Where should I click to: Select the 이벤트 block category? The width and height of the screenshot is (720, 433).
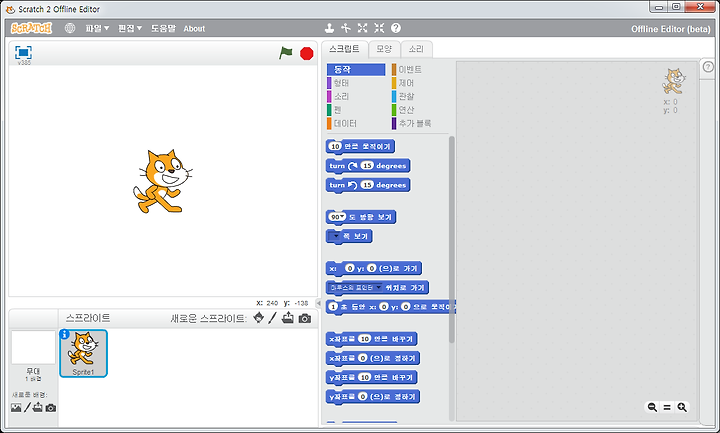pyautogui.click(x=420, y=69)
